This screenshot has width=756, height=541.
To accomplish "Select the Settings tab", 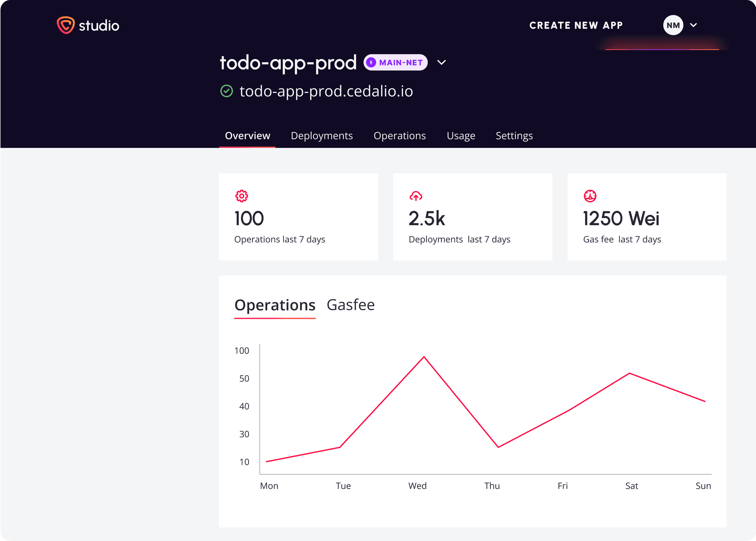I will 514,136.
